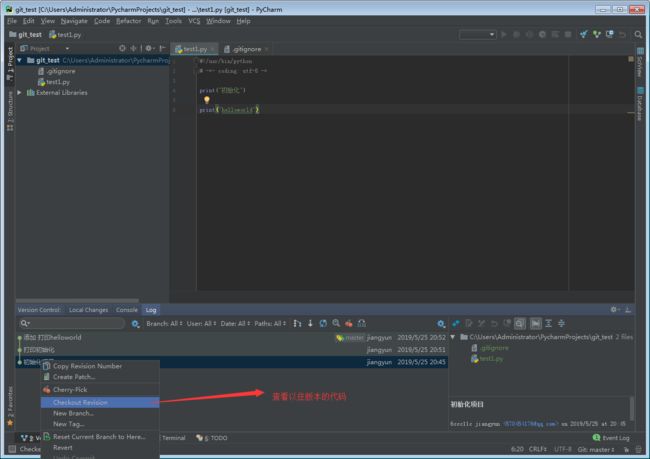Choose Revert in context menu
650x459 pixels.
click(x=100, y=448)
